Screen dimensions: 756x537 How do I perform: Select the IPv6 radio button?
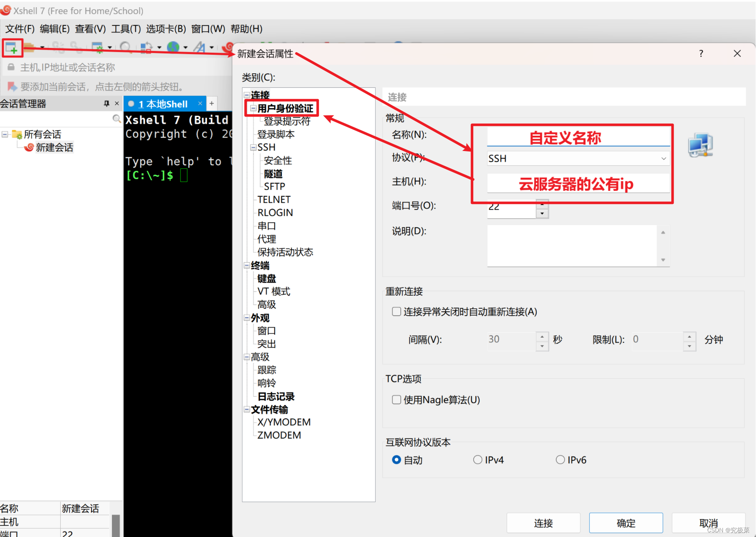tap(561, 460)
